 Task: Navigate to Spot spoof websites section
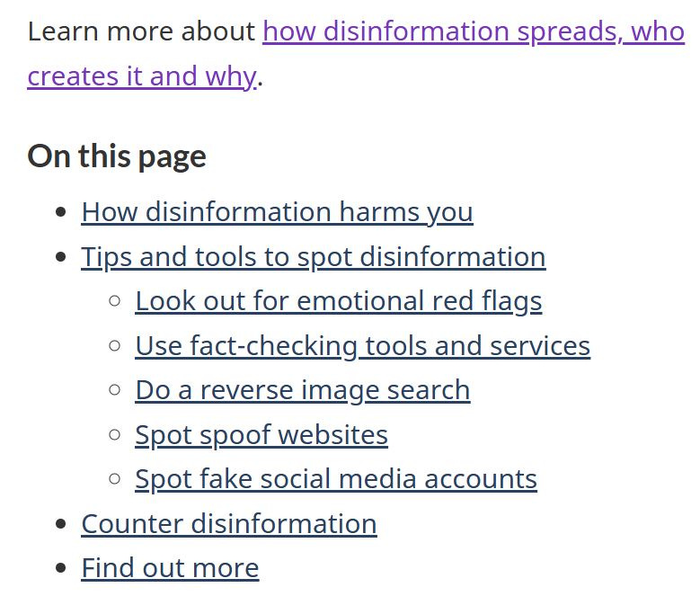(261, 435)
